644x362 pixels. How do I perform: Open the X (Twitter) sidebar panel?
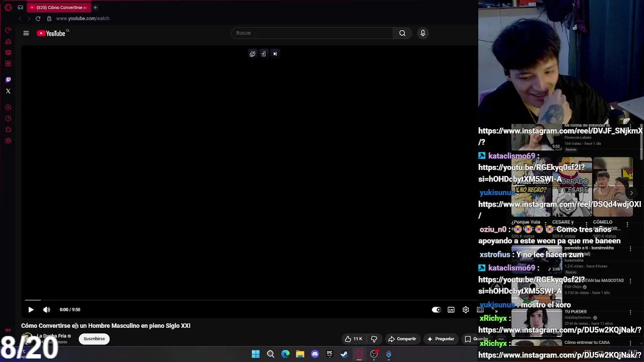(x=8, y=91)
